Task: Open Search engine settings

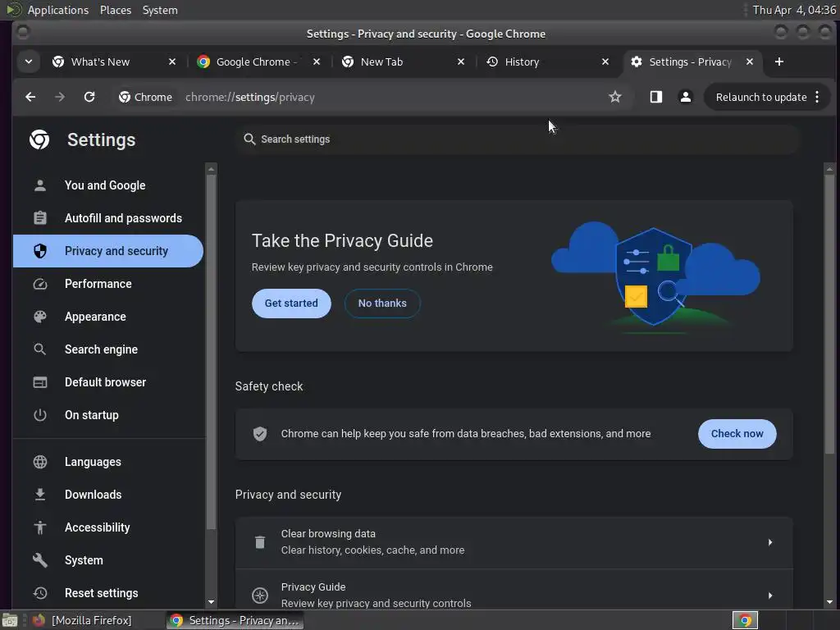Action: pyautogui.click(x=101, y=349)
